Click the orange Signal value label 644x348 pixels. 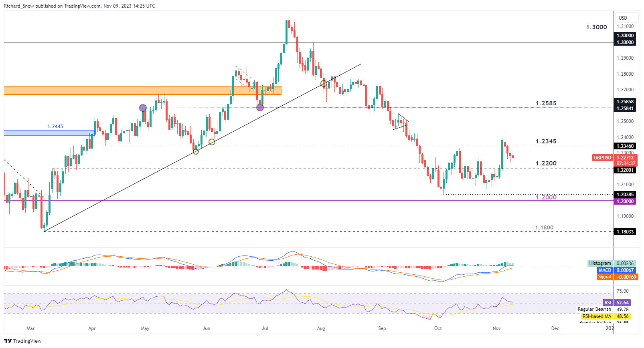click(605, 277)
